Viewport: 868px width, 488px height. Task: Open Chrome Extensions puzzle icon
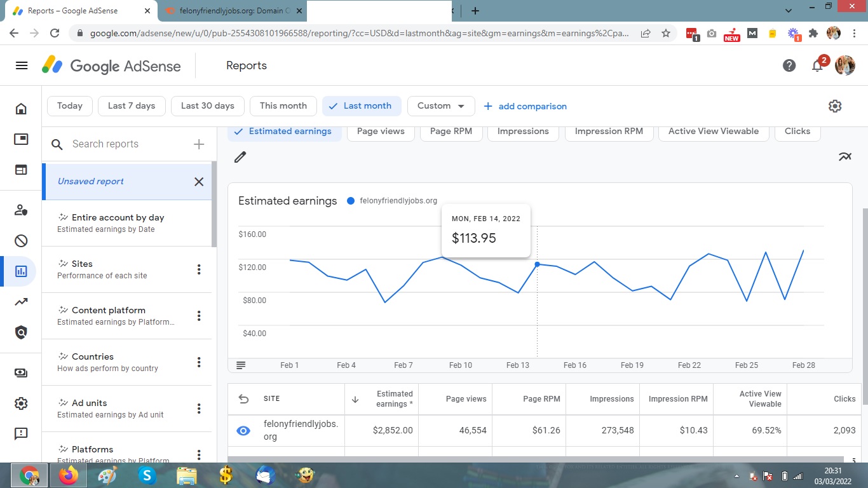click(x=813, y=33)
